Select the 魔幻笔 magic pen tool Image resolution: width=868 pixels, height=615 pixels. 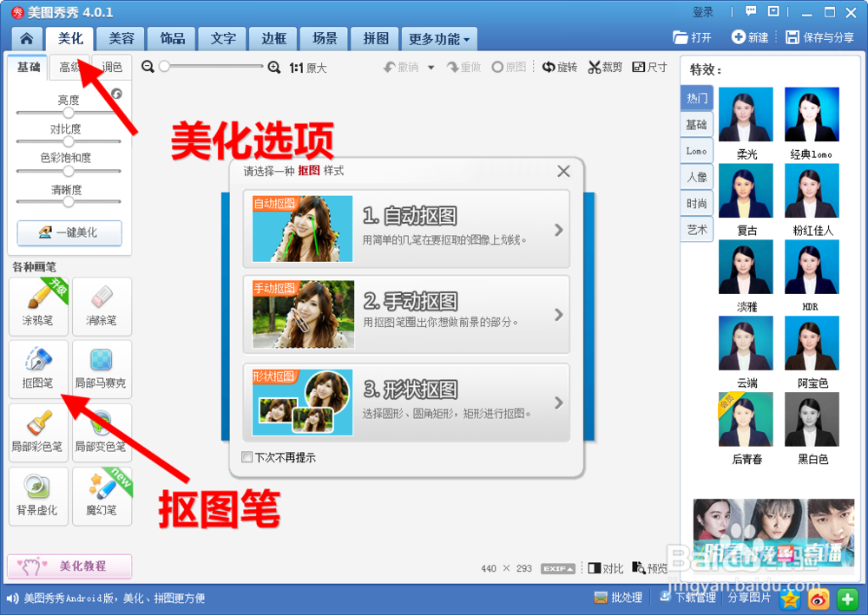102,496
